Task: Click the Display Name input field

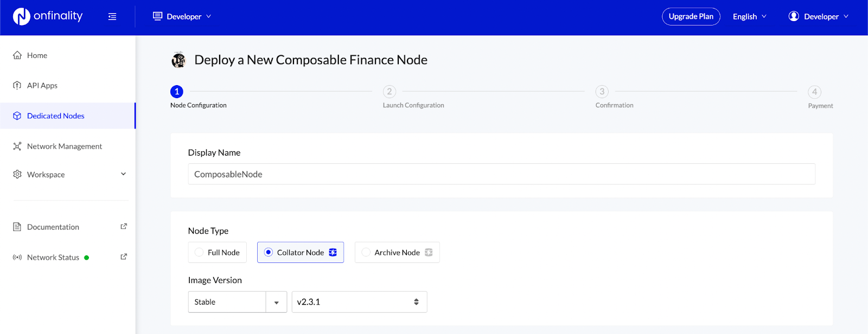Action: click(502, 174)
